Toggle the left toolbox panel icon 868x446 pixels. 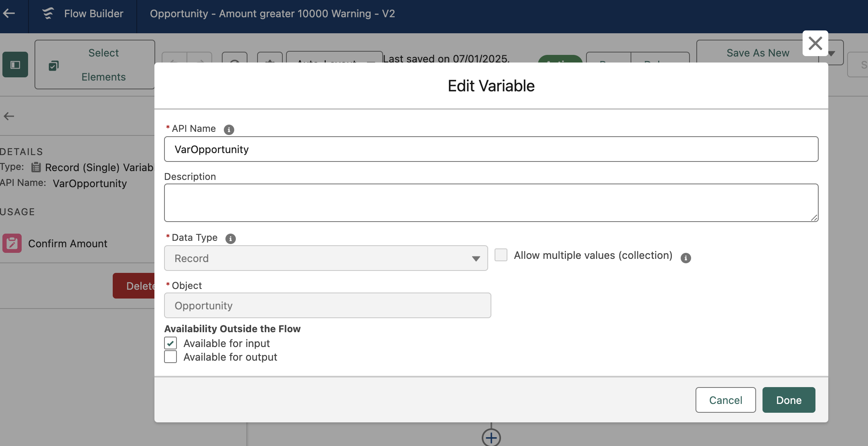click(15, 65)
